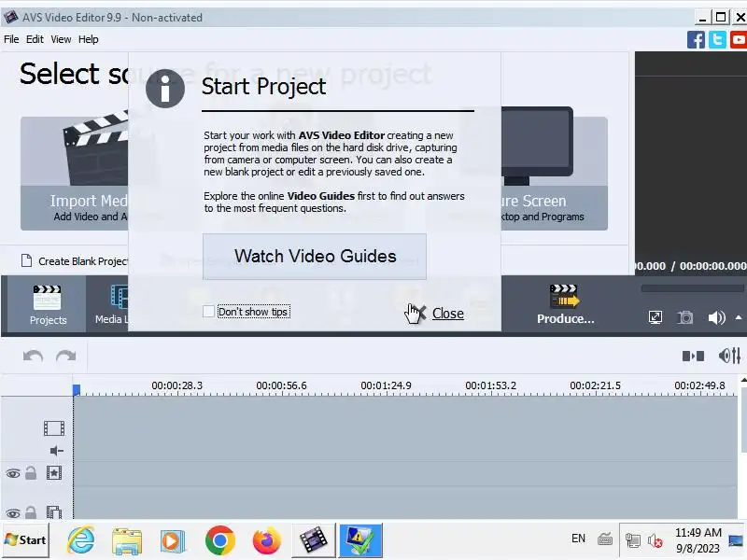Toggle lock of the overlay track
This screenshot has width=747, height=560.
(31, 512)
